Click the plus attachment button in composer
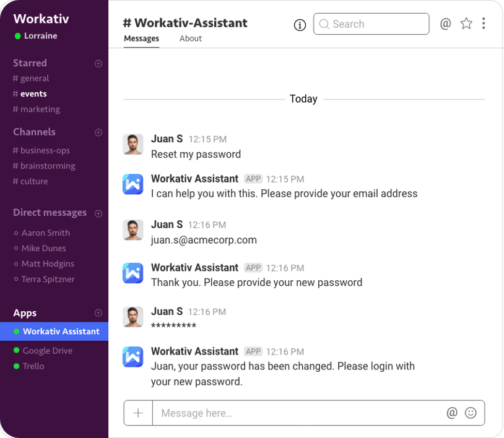The height and width of the screenshot is (438, 504). click(x=138, y=413)
